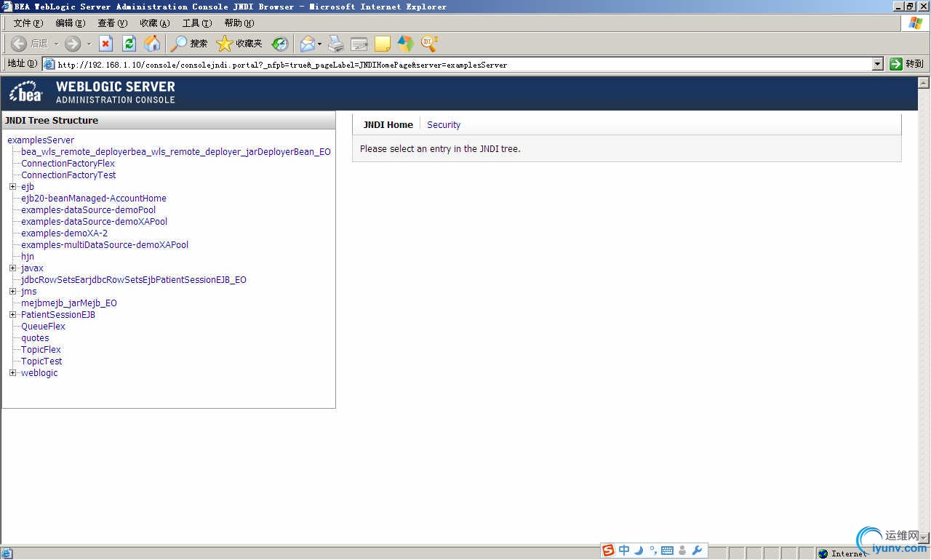Select the hjn tree entry
Viewport: 931px width, 560px height.
click(28, 257)
